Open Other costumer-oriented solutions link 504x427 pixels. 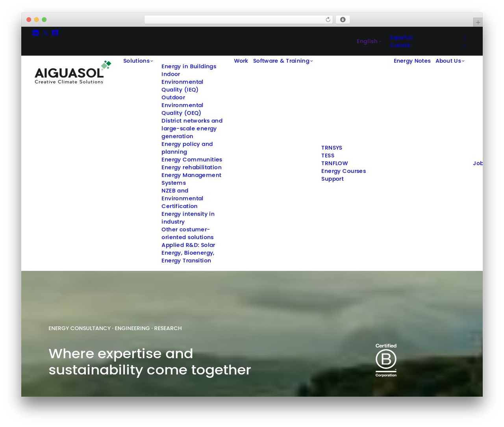pos(187,233)
